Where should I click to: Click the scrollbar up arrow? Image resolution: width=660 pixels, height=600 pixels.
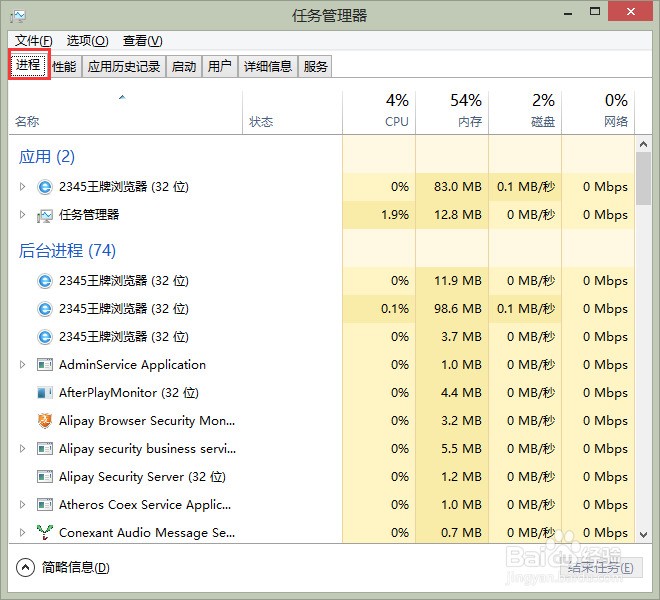[x=643, y=144]
